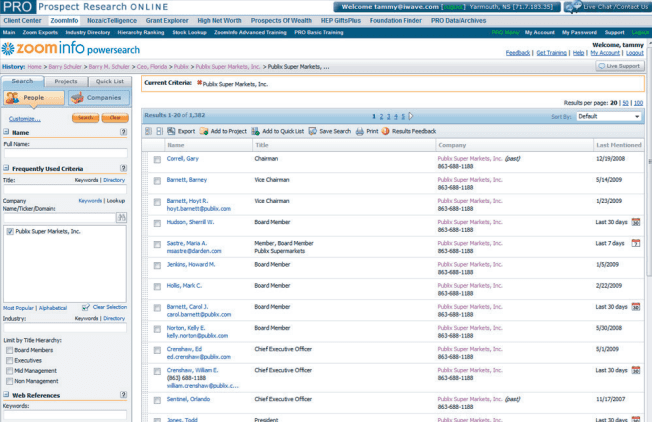Select the People search mode
The height and width of the screenshot is (422, 652).
[34, 98]
